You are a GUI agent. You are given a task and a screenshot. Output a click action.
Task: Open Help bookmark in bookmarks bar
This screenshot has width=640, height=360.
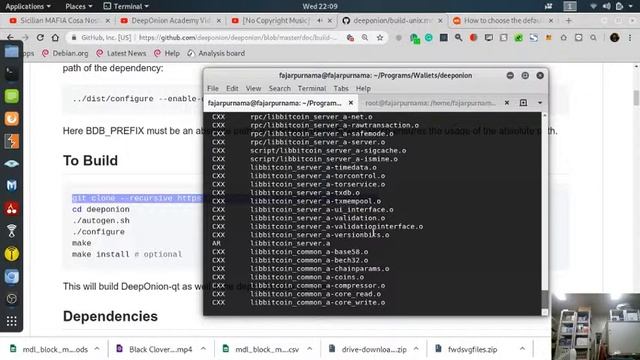pyautogui.click(x=167, y=53)
